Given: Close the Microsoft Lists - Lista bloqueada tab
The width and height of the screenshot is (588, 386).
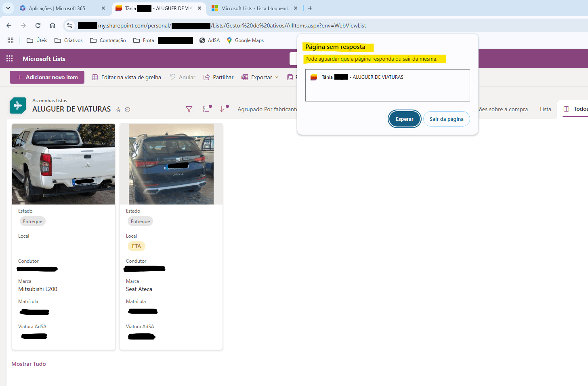Looking at the screenshot, I should [x=296, y=8].
